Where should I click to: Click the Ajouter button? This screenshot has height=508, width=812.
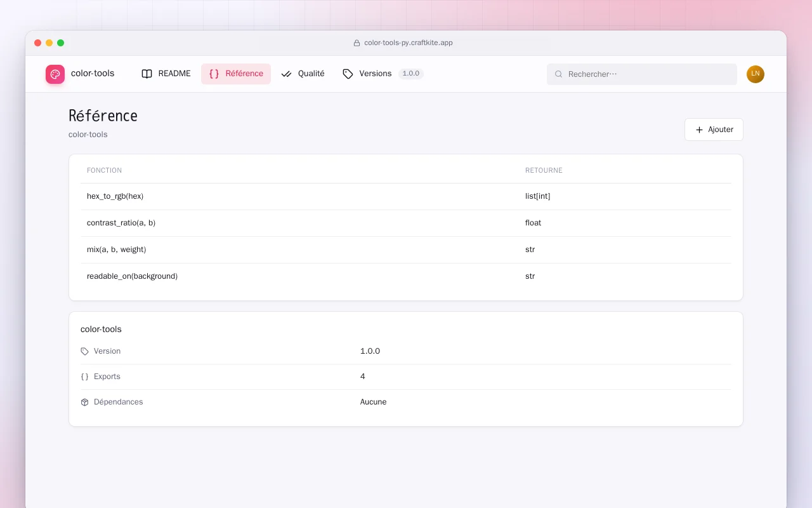pyautogui.click(x=714, y=130)
